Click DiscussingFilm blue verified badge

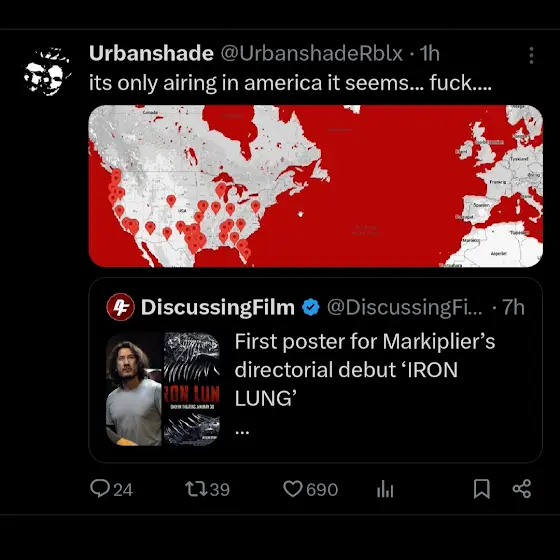click(x=311, y=308)
